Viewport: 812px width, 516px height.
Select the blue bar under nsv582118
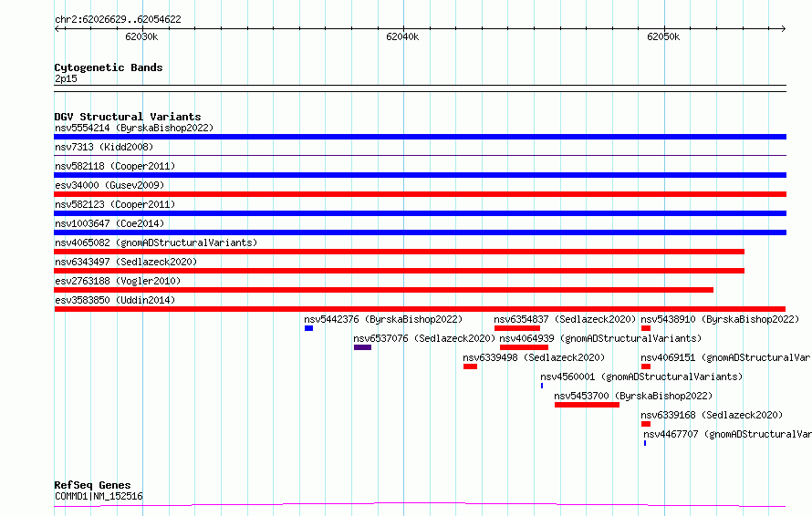[420, 175]
